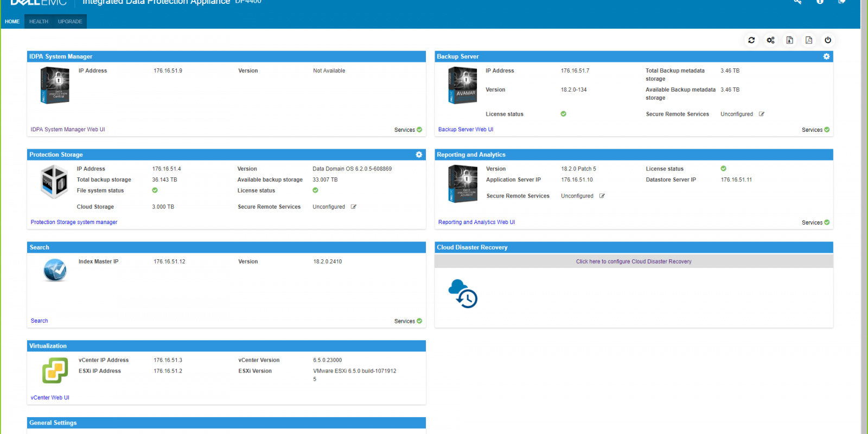Open vCenter Web UI link
The width and height of the screenshot is (868, 434).
(x=50, y=398)
